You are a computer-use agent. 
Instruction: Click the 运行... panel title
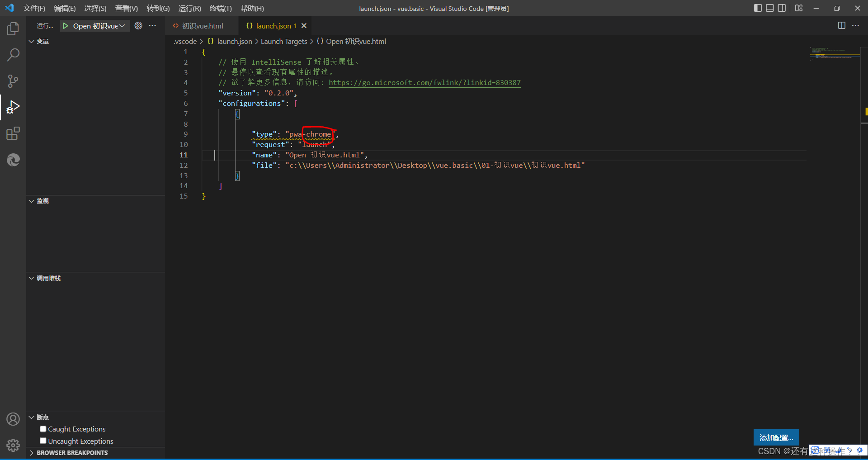click(x=45, y=26)
